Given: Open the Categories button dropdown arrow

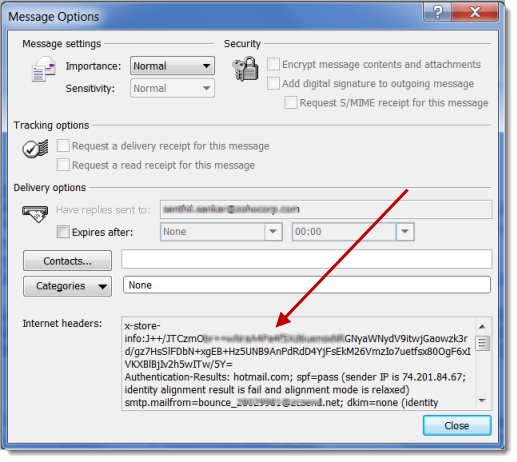Looking at the screenshot, I should 102,286.
